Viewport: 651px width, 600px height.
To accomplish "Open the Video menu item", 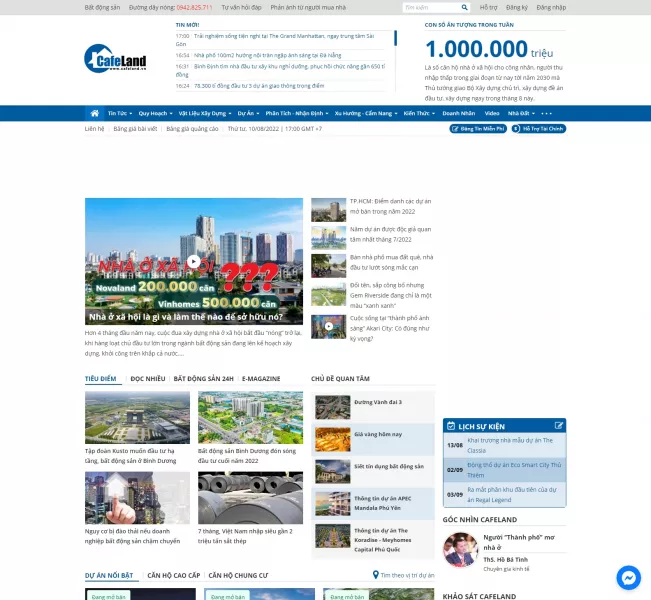I will (492, 113).
